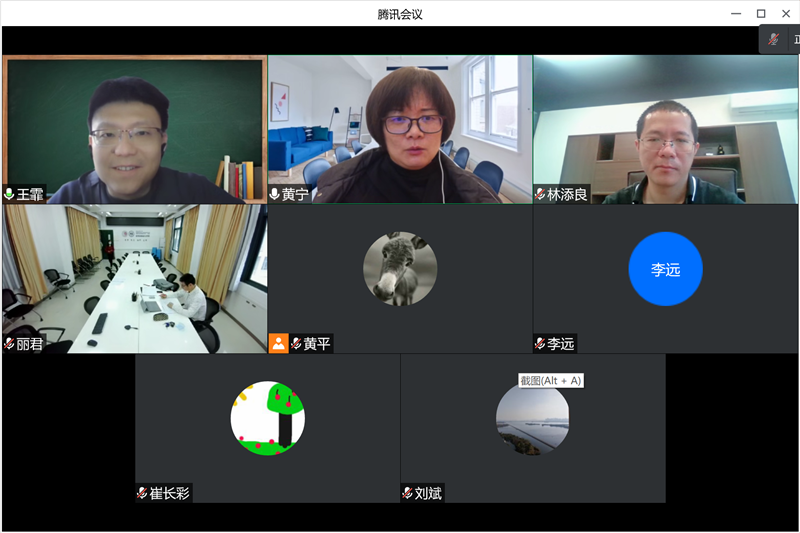The width and height of the screenshot is (800, 533).
Task: Click the green microphone icon next to 王霏
Action: pos(9,194)
